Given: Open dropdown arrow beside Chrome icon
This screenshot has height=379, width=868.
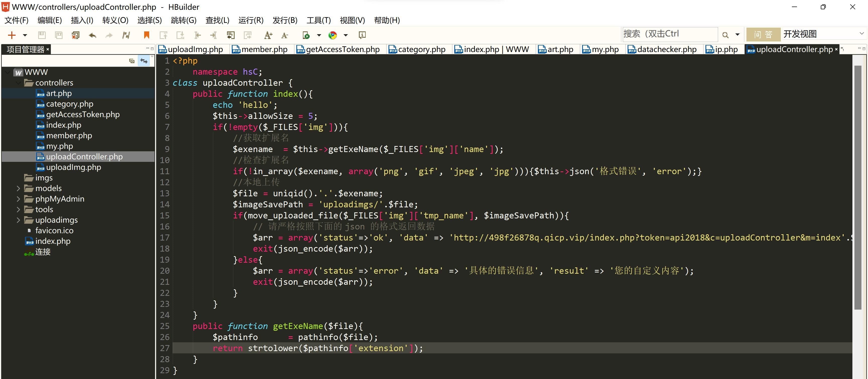Looking at the screenshot, I should click(x=345, y=35).
